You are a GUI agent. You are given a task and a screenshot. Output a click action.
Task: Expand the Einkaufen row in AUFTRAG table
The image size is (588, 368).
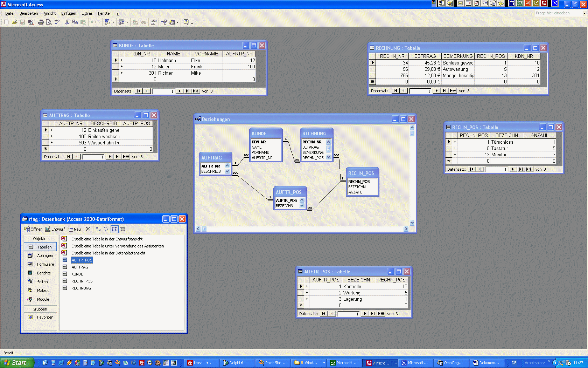click(x=51, y=130)
